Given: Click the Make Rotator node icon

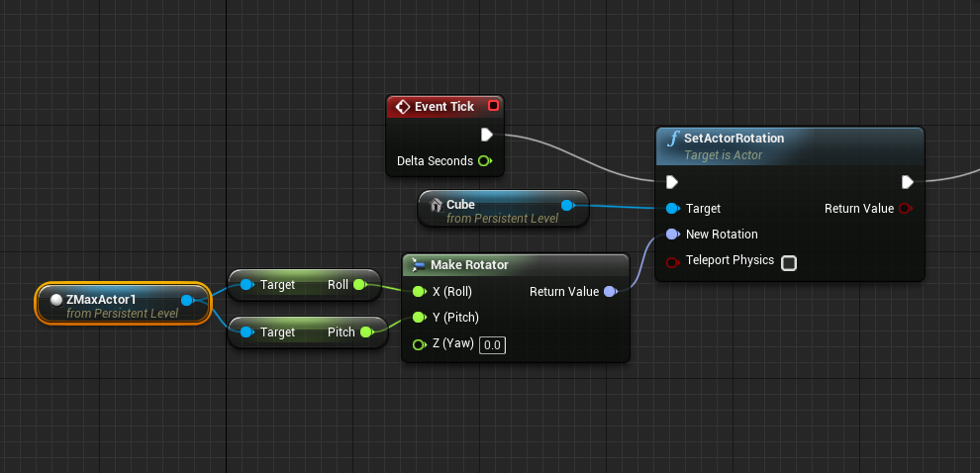Looking at the screenshot, I should 419,265.
